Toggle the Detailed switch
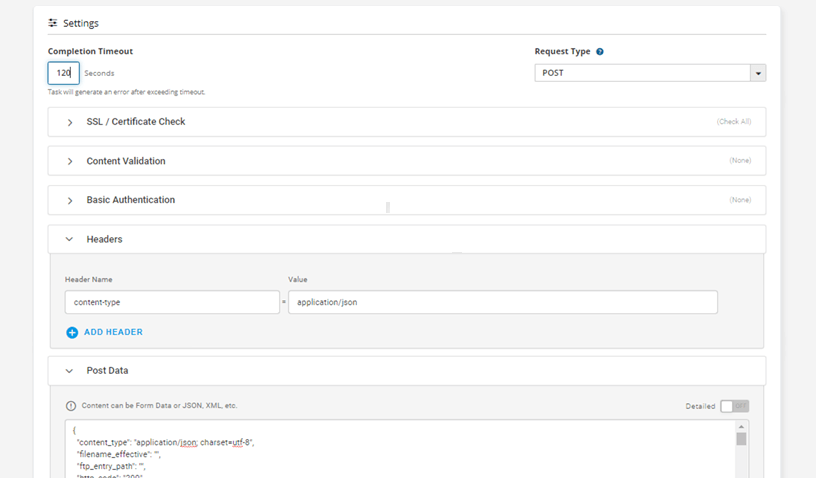This screenshot has height=478, width=816. (734, 406)
